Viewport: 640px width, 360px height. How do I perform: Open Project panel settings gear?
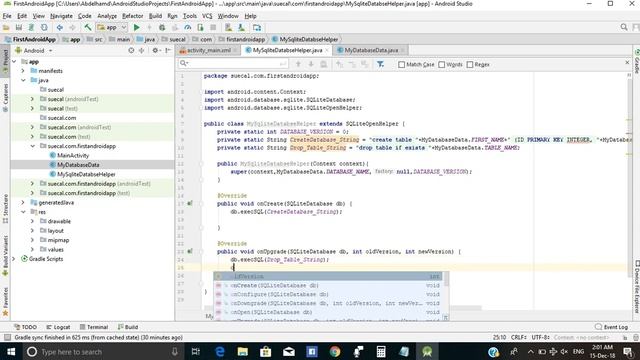[x=156, y=50]
